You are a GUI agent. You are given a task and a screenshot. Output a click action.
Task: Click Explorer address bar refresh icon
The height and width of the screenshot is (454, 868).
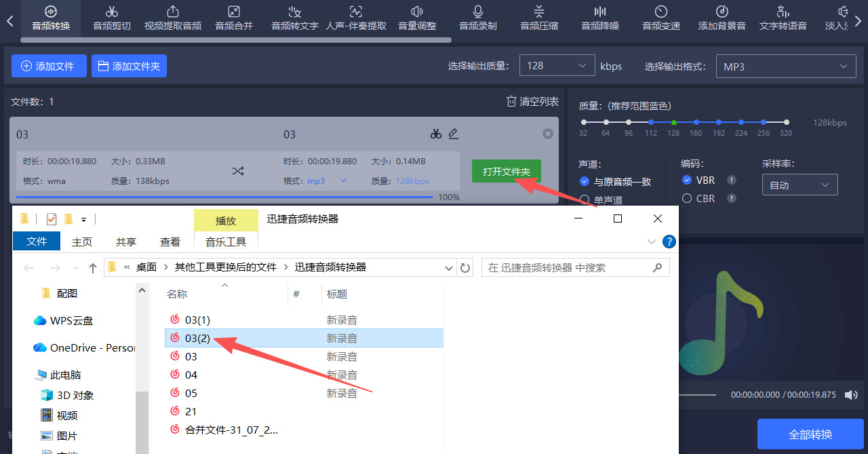pos(465,268)
